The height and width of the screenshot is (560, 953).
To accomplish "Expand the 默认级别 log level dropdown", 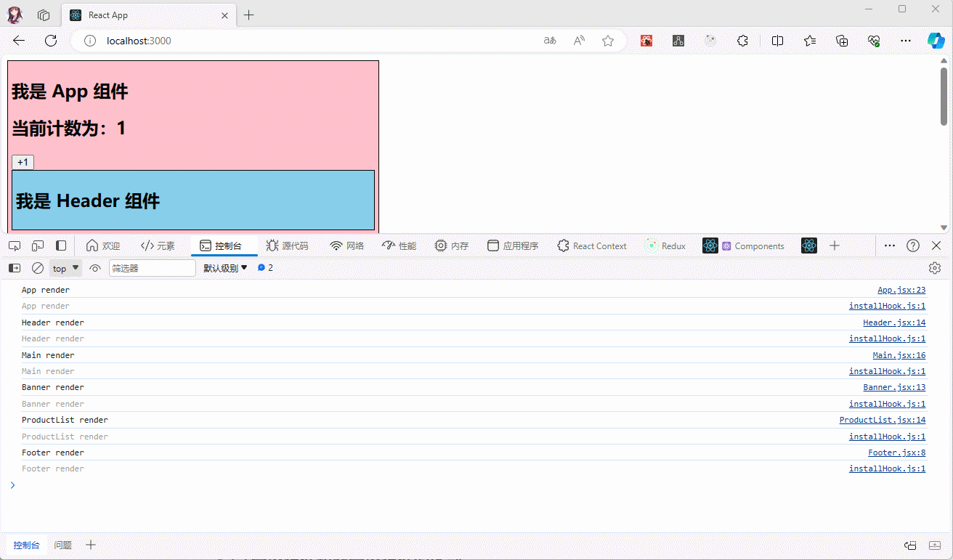I will click(225, 268).
